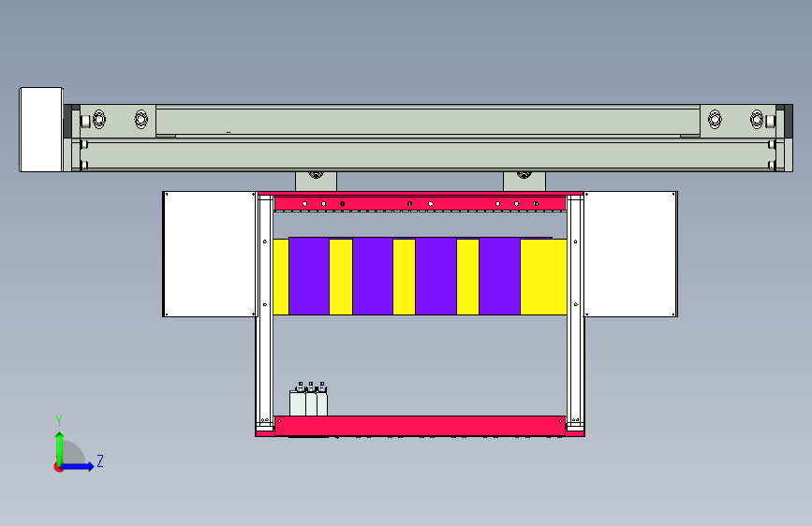This screenshot has height=526, width=812.
Task: Select the upper red crossbar with holes
Action: point(420,203)
